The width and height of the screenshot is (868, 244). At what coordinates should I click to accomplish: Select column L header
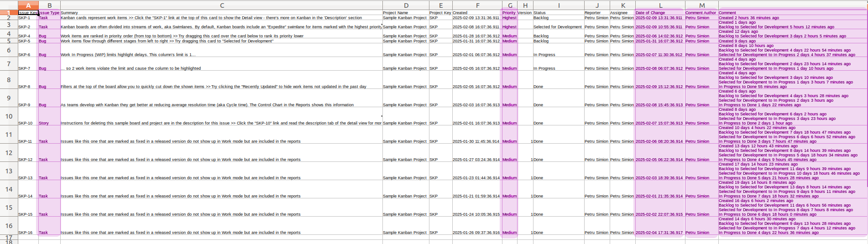tap(660, 5)
